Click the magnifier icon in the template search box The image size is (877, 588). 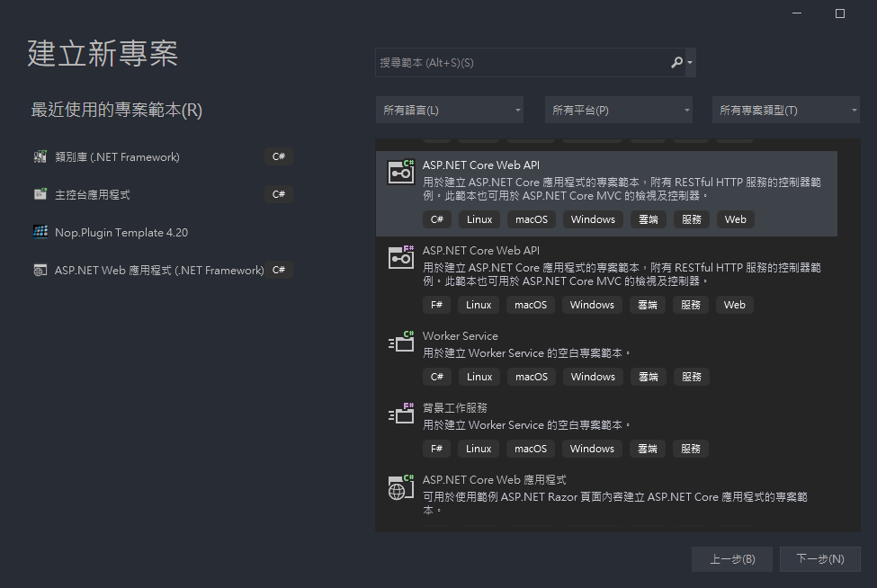676,62
